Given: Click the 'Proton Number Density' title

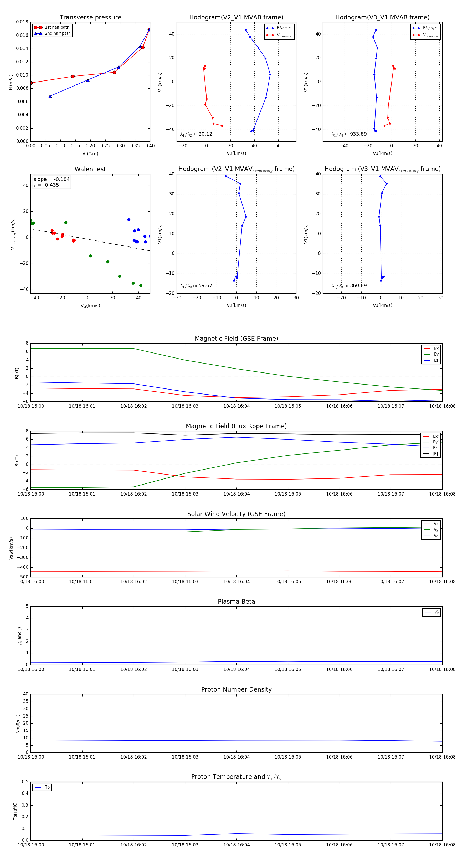Looking at the screenshot, I should (236, 689).
